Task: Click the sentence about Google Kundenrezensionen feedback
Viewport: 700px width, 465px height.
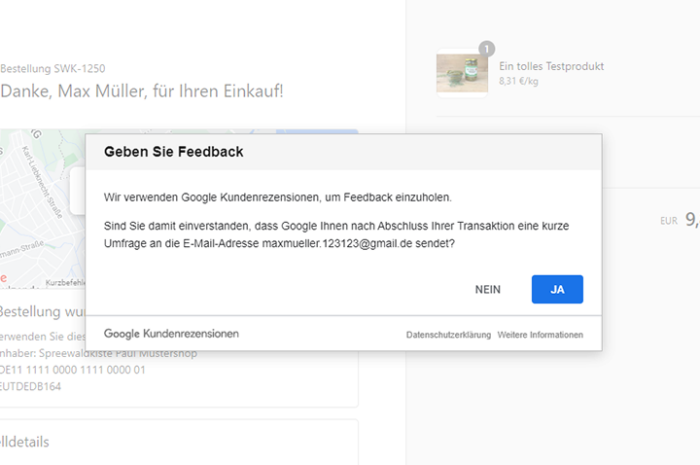Action: point(278,197)
